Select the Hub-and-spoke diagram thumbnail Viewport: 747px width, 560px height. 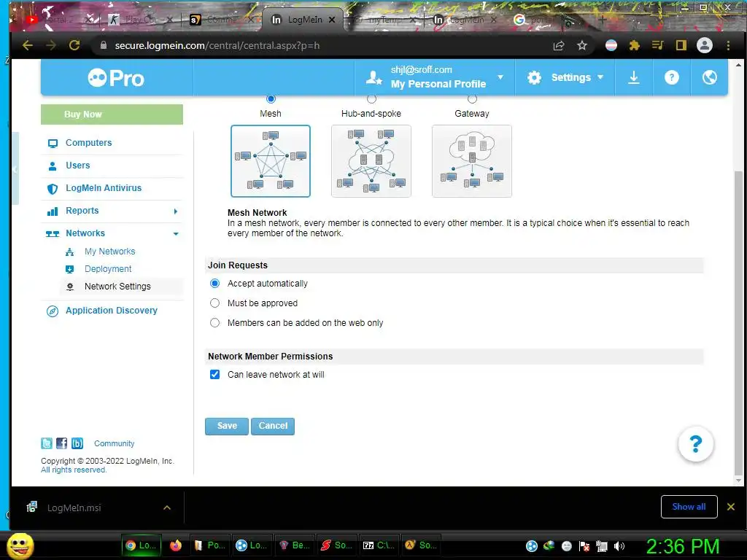point(371,161)
